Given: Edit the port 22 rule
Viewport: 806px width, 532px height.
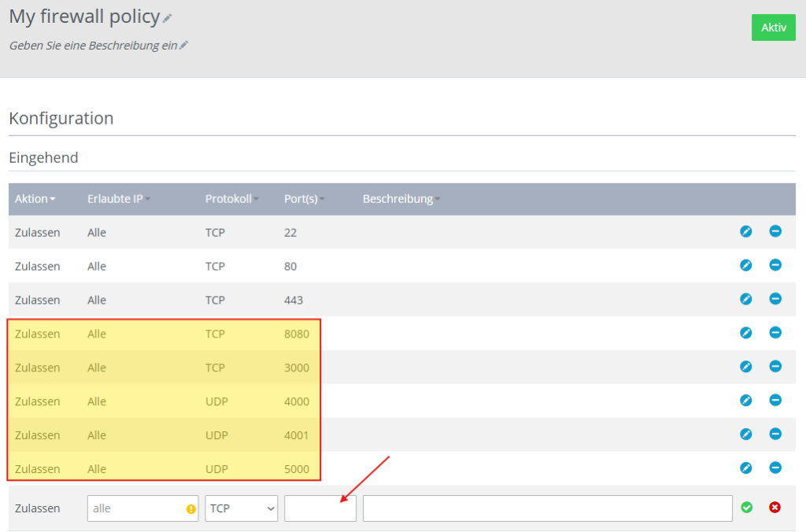Looking at the screenshot, I should tap(746, 231).
